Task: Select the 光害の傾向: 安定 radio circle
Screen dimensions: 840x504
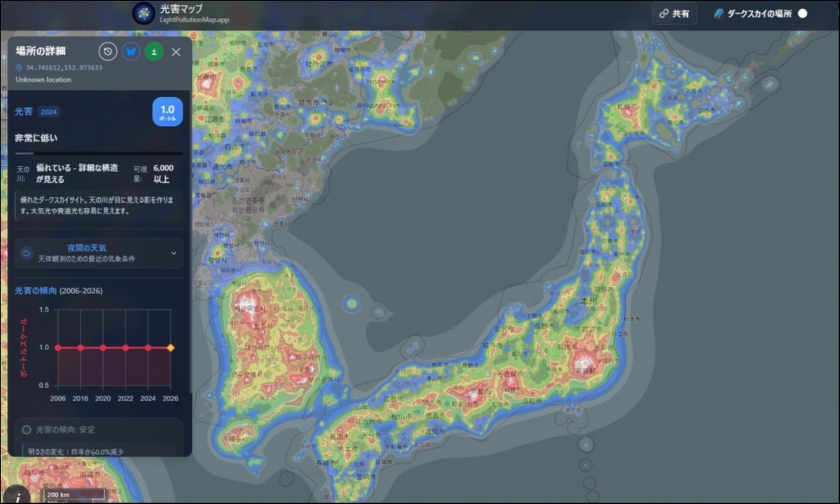Action: 27,430
